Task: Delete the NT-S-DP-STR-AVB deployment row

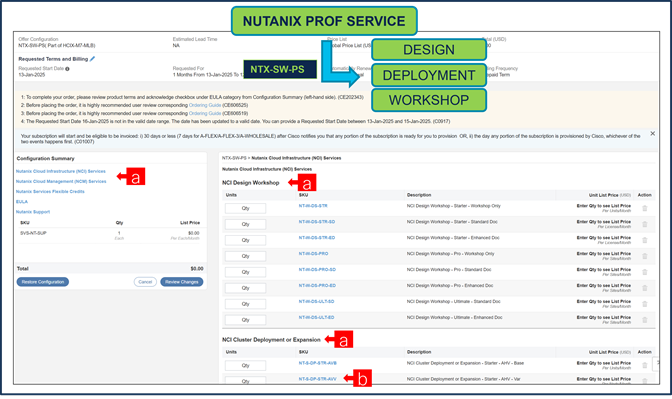Action: point(645,366)
